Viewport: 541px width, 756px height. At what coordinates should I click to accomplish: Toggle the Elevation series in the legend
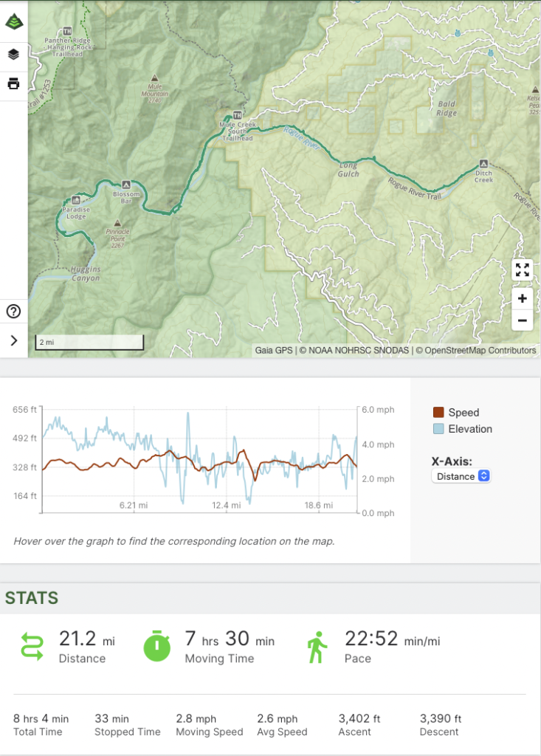[x=462, y=429]
